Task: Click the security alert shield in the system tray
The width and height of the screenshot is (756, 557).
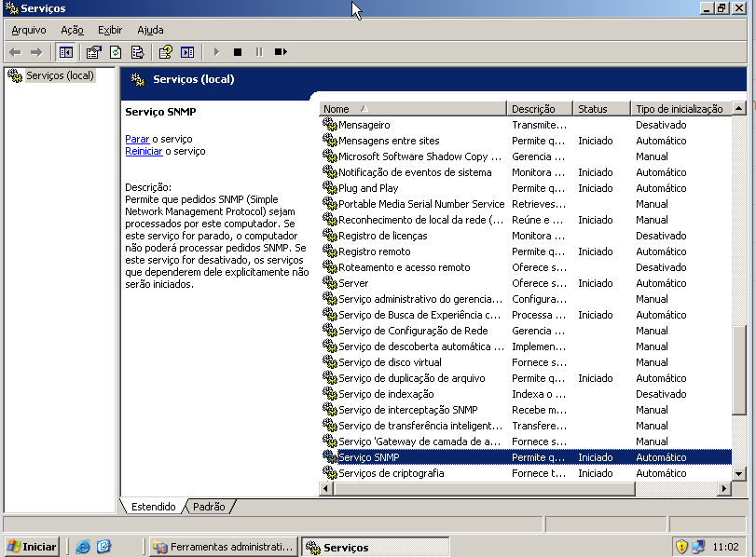Action: 682,547
